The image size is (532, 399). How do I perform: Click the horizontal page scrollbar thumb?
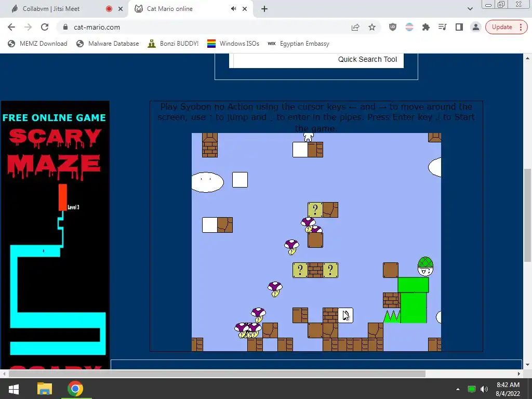217,374
